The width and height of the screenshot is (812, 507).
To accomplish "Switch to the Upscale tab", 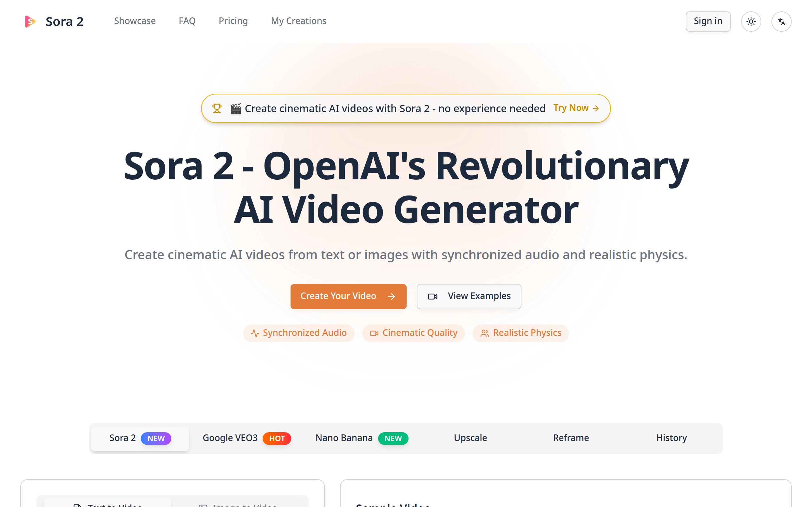I will pos(470,438).
